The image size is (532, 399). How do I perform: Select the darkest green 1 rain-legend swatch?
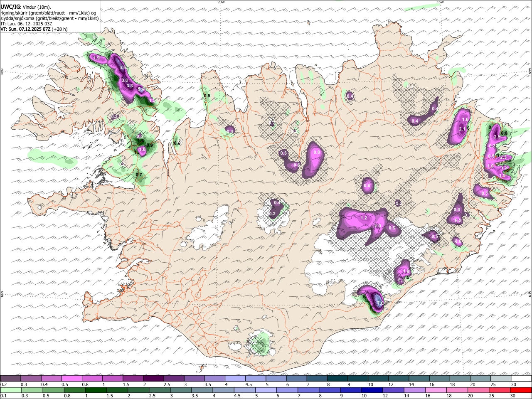(x=96, y=390)
